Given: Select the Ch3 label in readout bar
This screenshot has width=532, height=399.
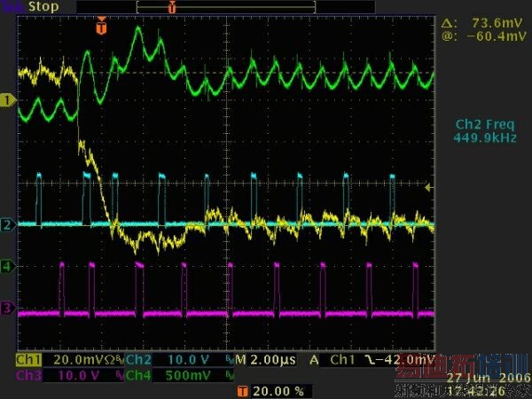Looking at the screenshot, I should [x=28, y=376].
